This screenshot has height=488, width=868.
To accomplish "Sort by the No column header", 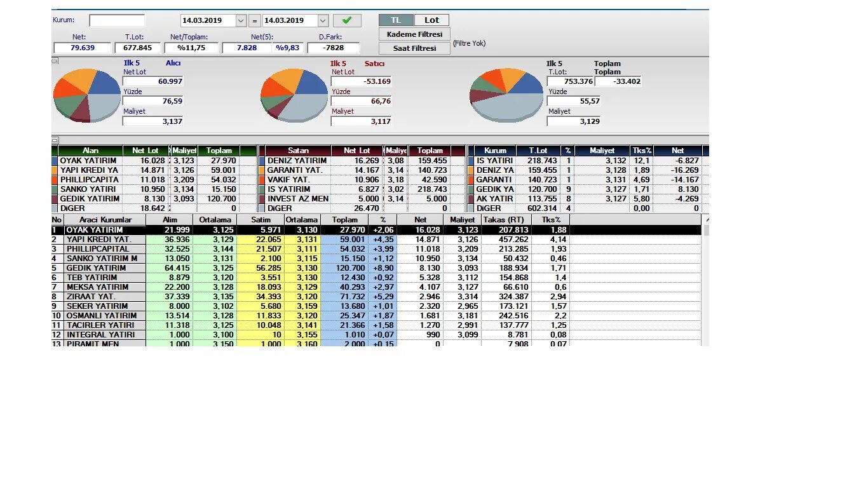I will click(58, 219).
